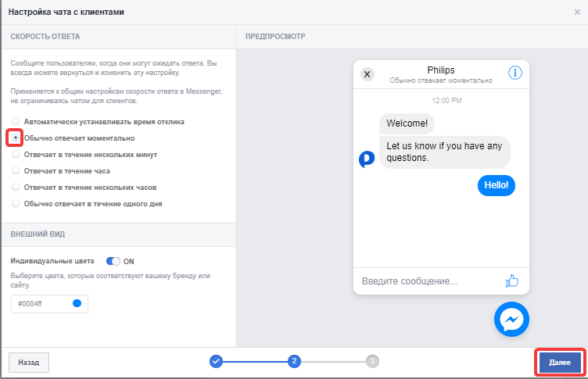Click the 'Далее' button

click(560, 363)
